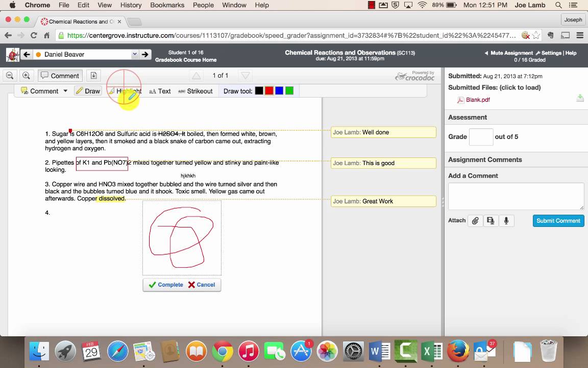The image size is (588, 368).
Task: Click the Grade input box
Action: point(481,136)
